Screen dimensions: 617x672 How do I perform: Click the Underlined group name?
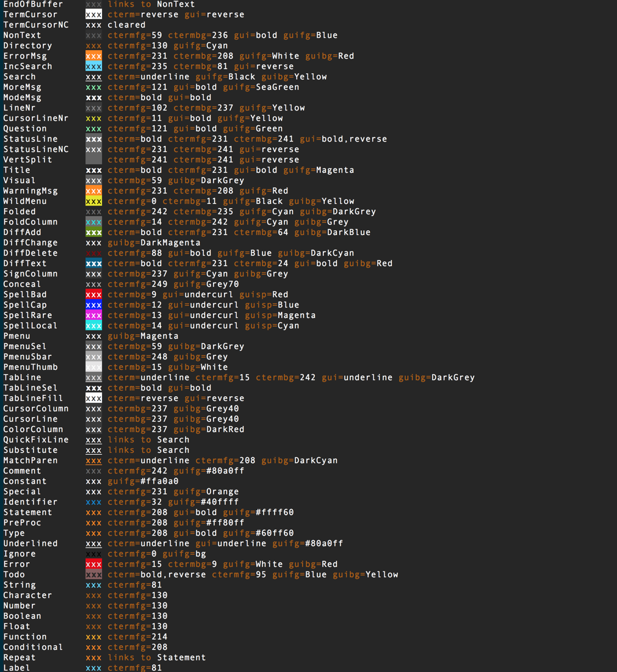(x=31, y=543)
